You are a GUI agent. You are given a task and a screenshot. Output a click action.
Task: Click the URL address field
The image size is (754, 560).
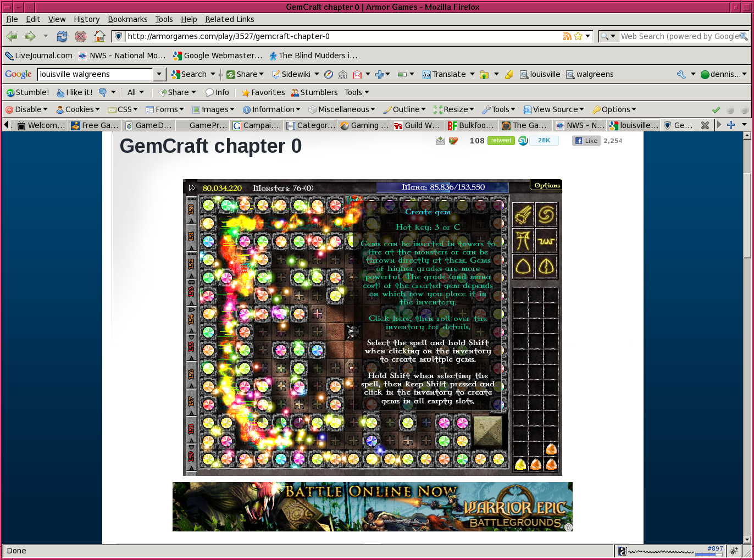pyautogui.click(x=341, y=36)
